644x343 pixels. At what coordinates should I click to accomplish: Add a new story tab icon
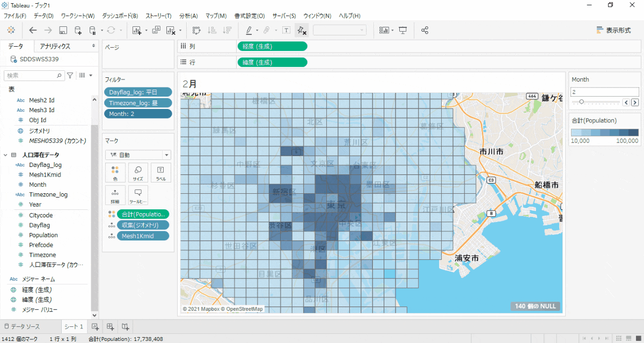coord(125,326)
